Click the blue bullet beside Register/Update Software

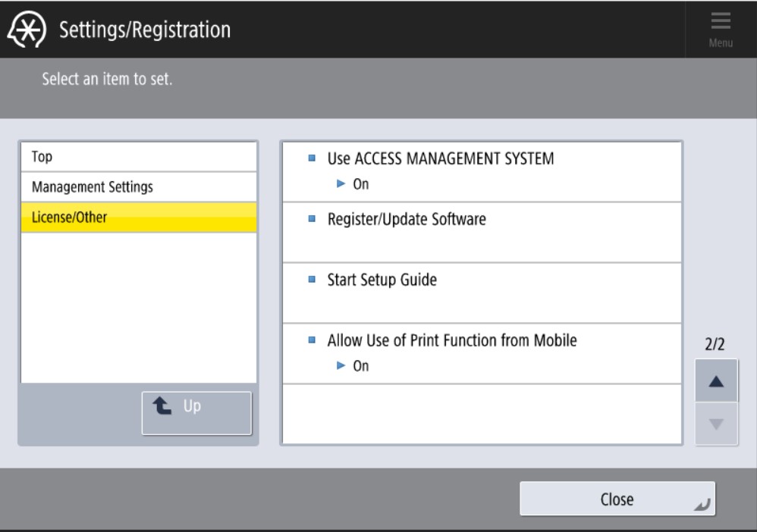(x=311, y=220)
